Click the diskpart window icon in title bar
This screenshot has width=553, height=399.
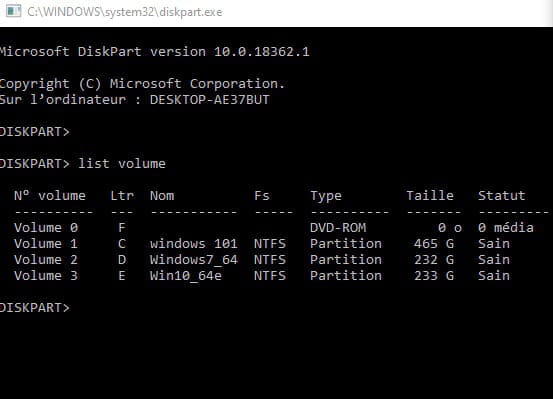[x=13, y=11]
